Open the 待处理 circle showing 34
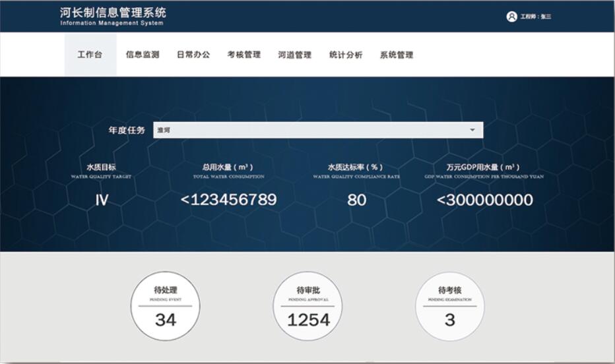The image size is (615, 364). click(x=165, y=306)
